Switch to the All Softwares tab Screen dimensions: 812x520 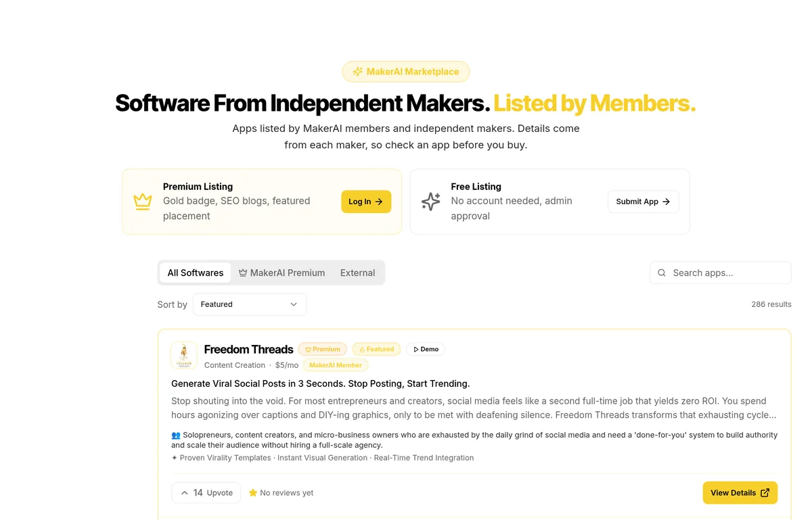click(x=196, y=273)
